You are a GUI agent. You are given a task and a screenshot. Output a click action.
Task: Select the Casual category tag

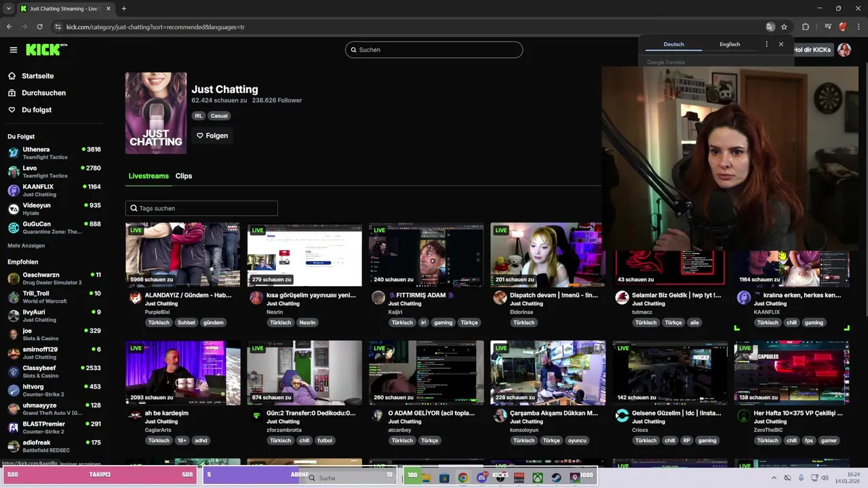point(219,116)
